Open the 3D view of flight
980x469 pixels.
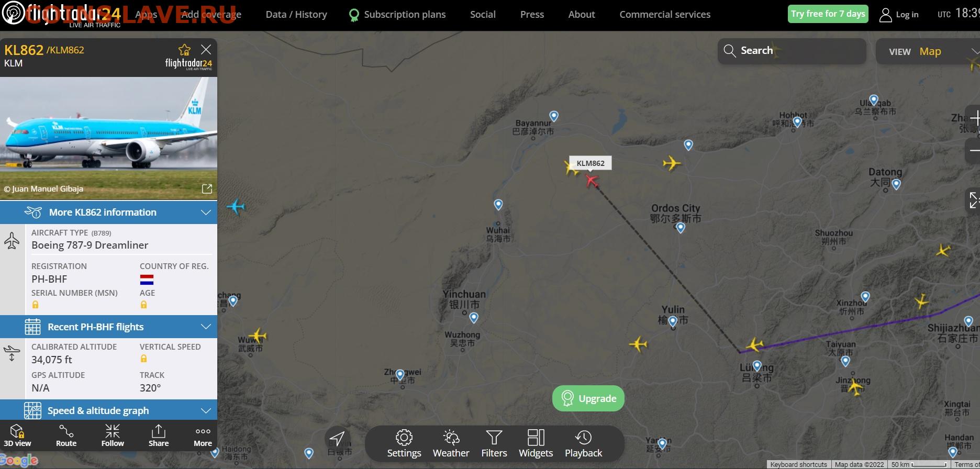17,435
